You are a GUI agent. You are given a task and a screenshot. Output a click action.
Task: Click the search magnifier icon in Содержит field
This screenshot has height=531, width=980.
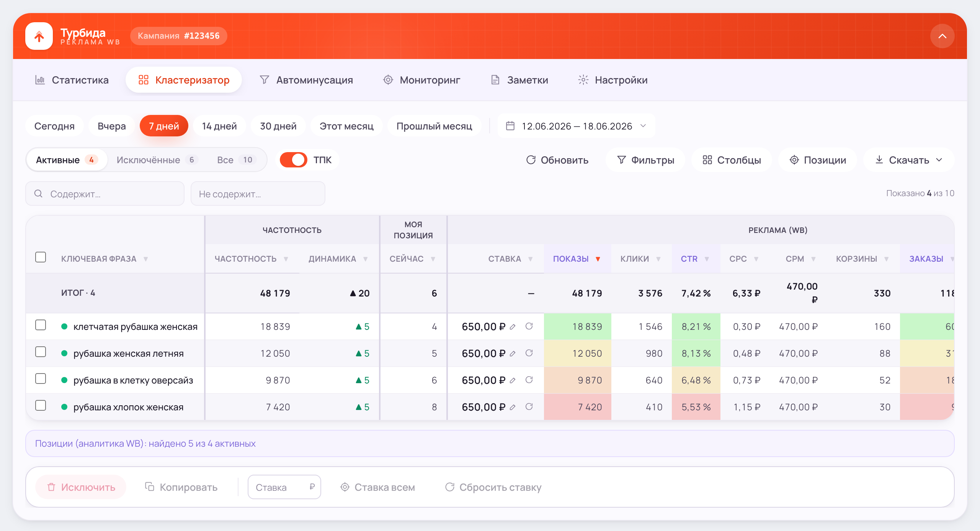(x=38, y=193)
